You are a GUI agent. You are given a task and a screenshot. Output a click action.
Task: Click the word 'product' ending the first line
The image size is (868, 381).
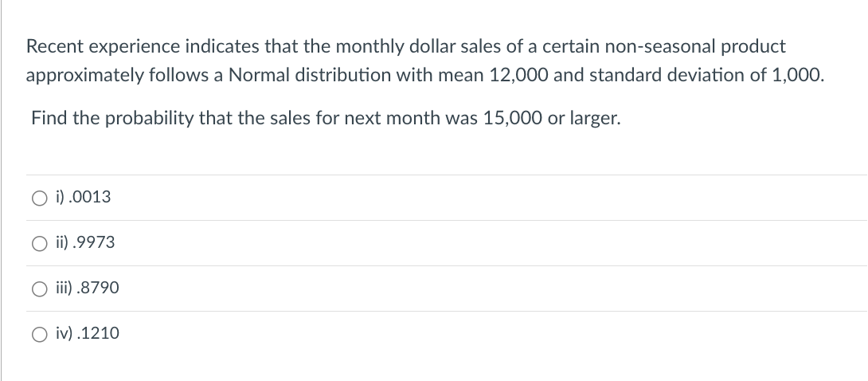(x=753, y=48)
